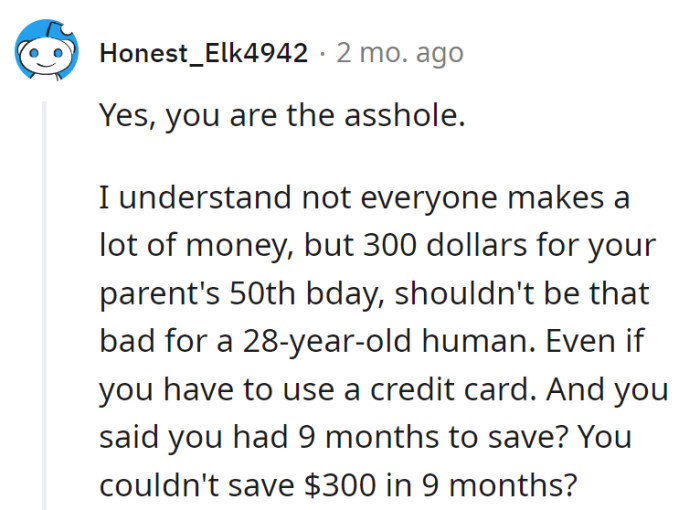Click the '$300' text in the last line

coord(340,485)
